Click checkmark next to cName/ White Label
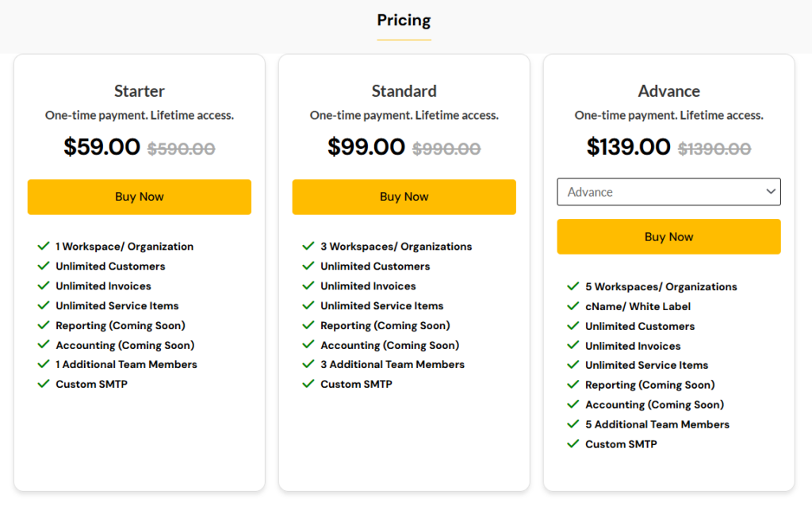 click(573, 305)
